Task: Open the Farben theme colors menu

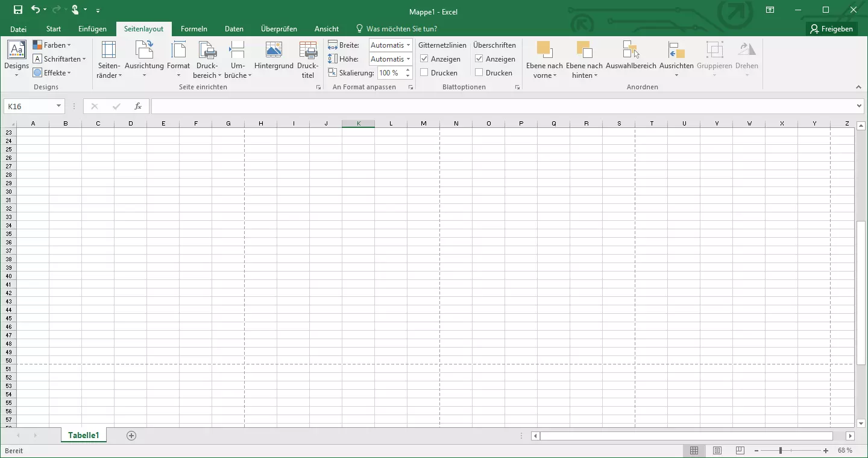Action: [52, 45]
